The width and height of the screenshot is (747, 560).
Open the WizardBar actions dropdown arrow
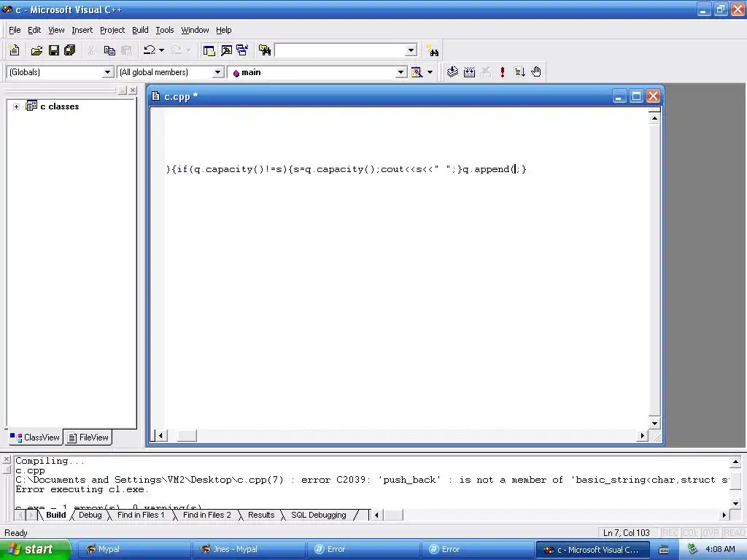click(x=430, y=72)
